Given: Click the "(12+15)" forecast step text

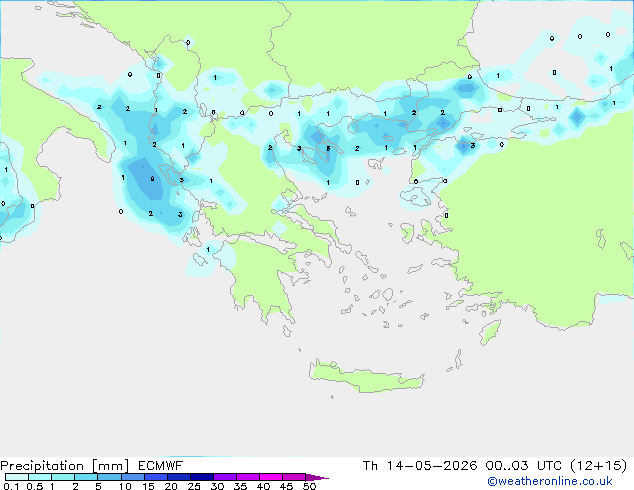Looking at the screenshot, I should [598, 466].
